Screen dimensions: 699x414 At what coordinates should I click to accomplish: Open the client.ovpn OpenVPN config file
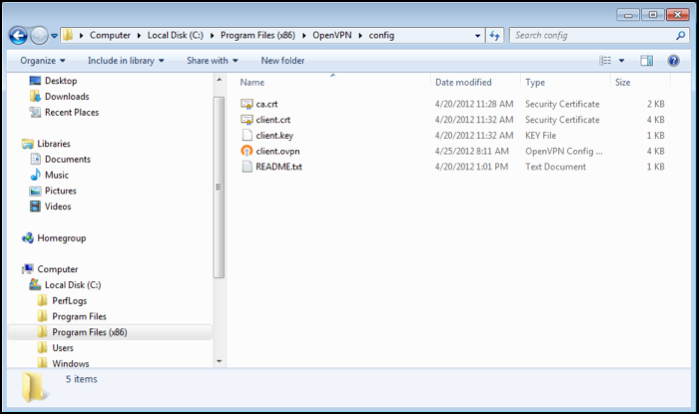(x=277, y=151)
